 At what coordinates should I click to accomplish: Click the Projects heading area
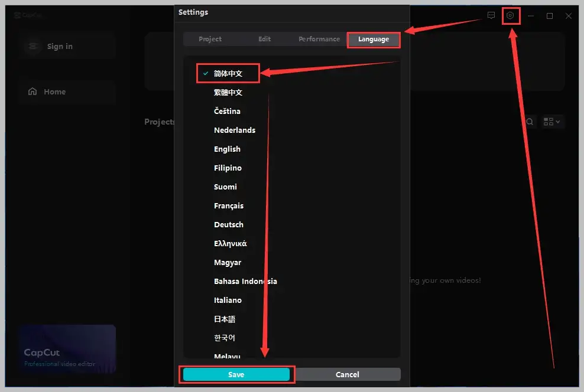coord(158,122)
